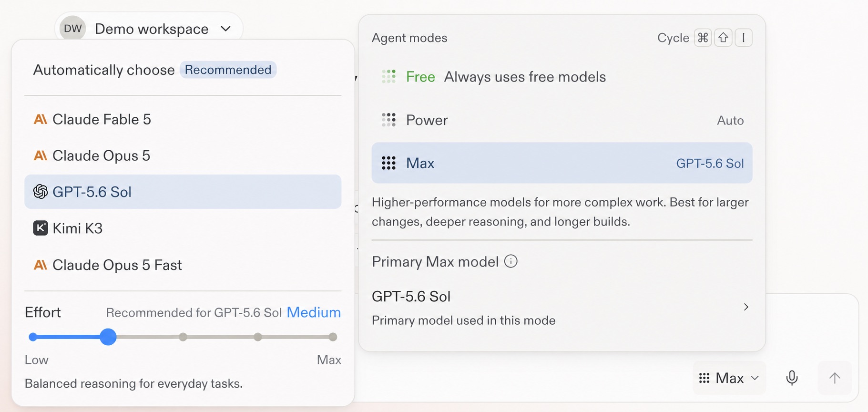Click the Effort heading label
868x412 pixels.
click(43, 312)
